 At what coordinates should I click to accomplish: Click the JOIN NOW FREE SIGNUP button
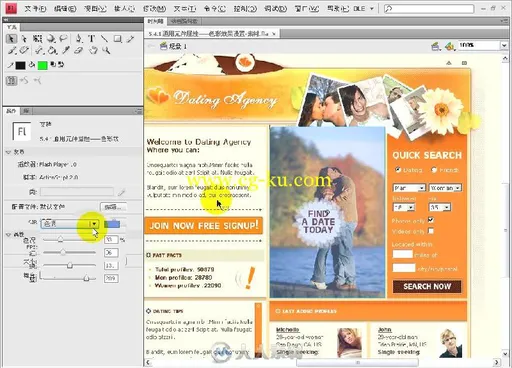(x=204, y=226)
